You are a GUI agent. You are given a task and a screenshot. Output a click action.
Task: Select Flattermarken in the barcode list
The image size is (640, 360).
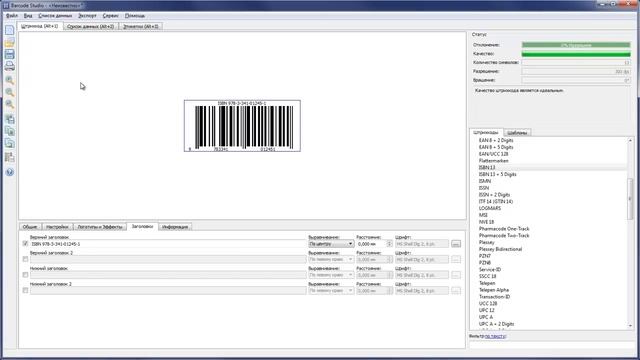(x=493, y=161)
